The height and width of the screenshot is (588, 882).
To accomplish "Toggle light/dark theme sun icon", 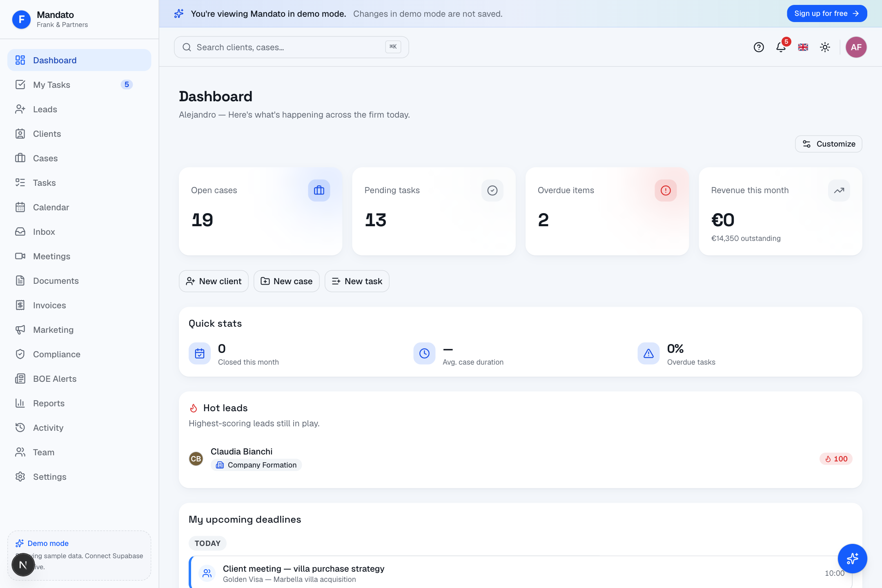I will pos(825,47).
